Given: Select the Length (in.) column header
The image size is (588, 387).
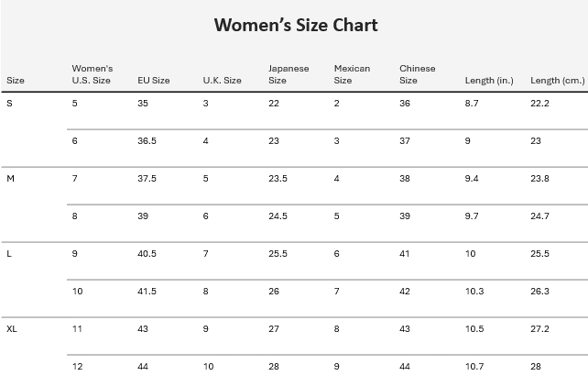Looking at the screenshot, I should (x=489, y=81).
